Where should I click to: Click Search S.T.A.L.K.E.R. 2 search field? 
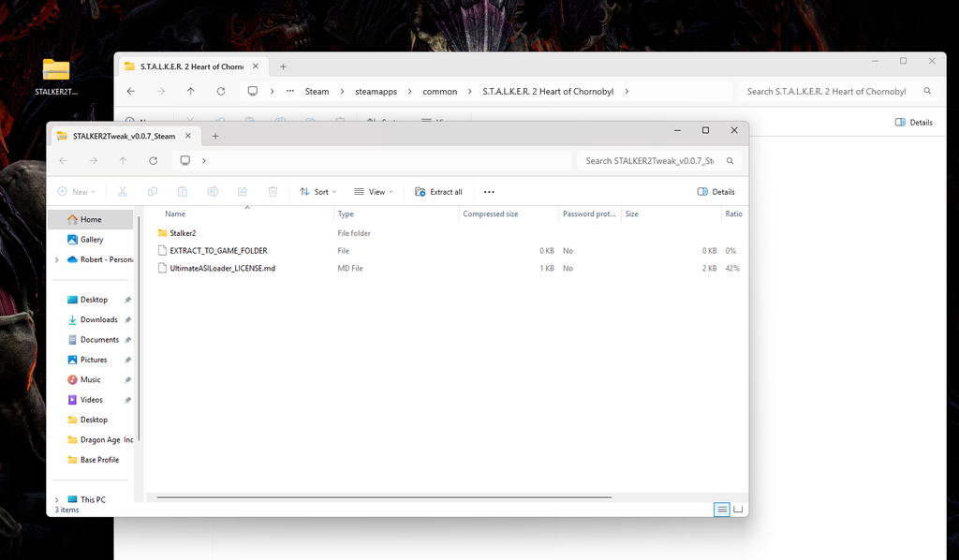(x=826, y=91)
